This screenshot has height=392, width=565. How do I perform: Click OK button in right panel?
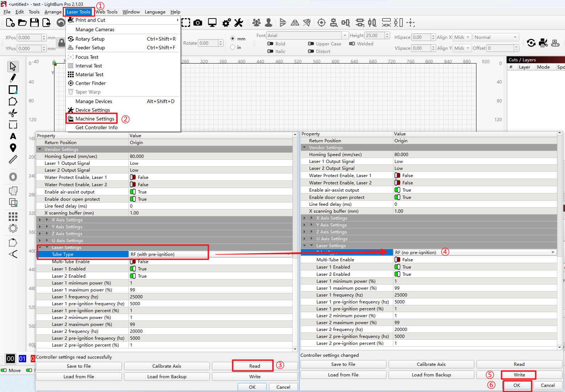point(517,385)
